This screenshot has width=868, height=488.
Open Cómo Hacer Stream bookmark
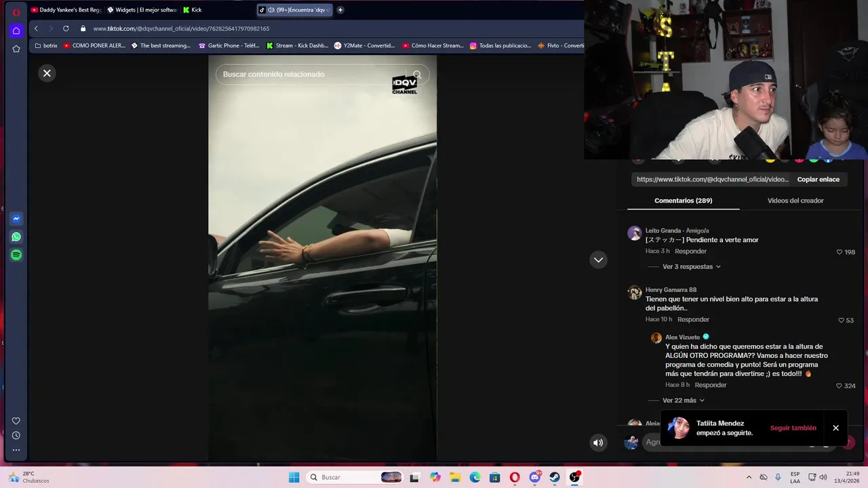[433, 45]
